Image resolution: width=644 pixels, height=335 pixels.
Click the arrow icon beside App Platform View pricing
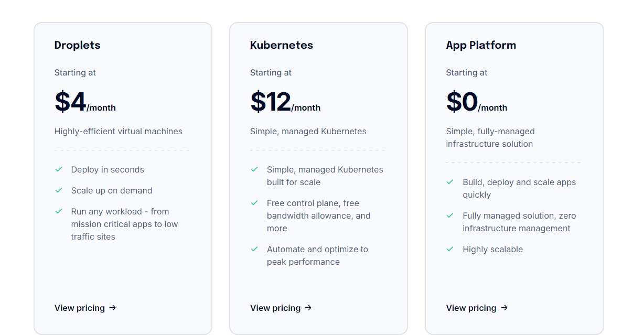(x=504, y=308)
